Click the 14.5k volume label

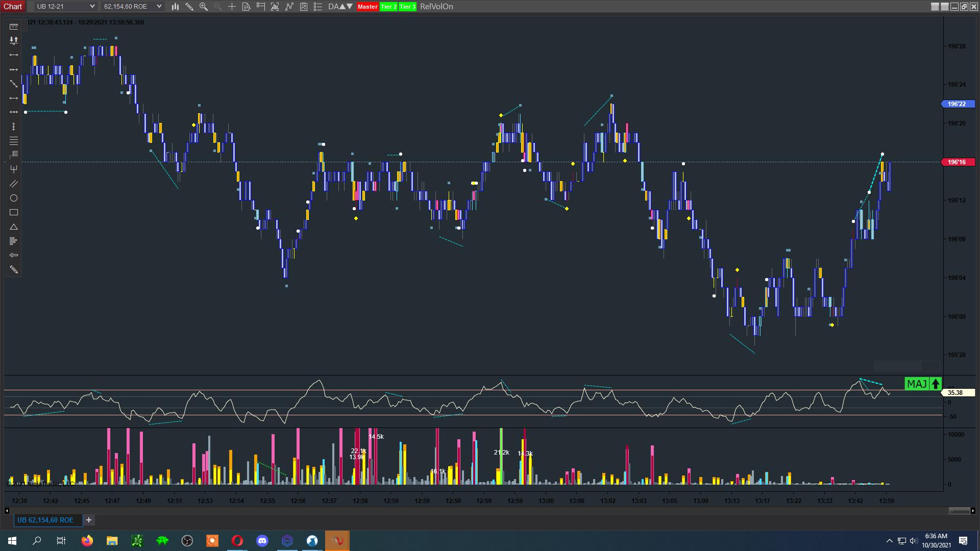point(376,437)
